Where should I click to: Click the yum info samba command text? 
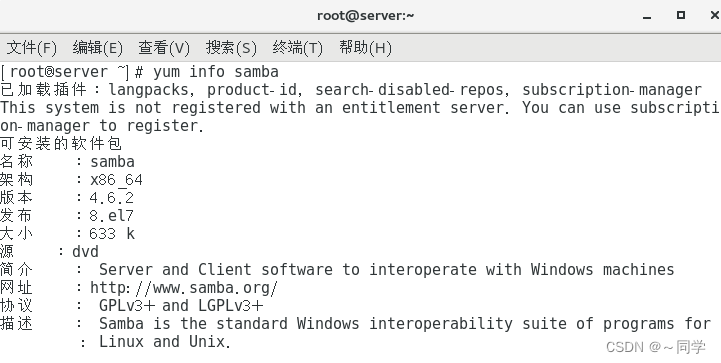pos(216,72)
